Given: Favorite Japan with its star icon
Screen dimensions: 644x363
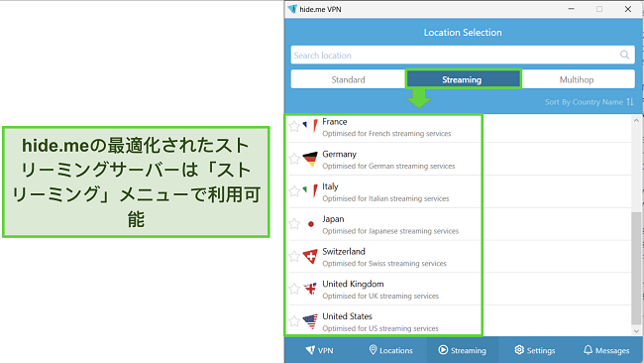Looking at the screenshot, I should [x=294, y=223].
